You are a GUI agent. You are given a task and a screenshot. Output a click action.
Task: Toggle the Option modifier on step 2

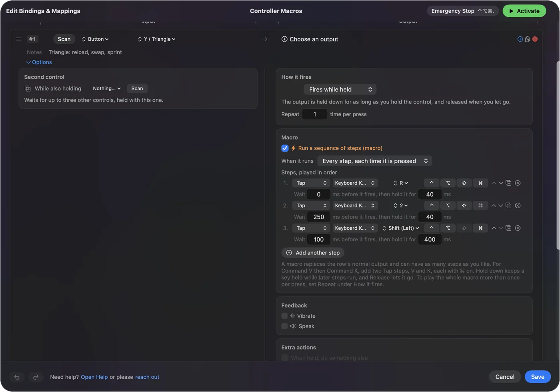click(x=448, y=206)
